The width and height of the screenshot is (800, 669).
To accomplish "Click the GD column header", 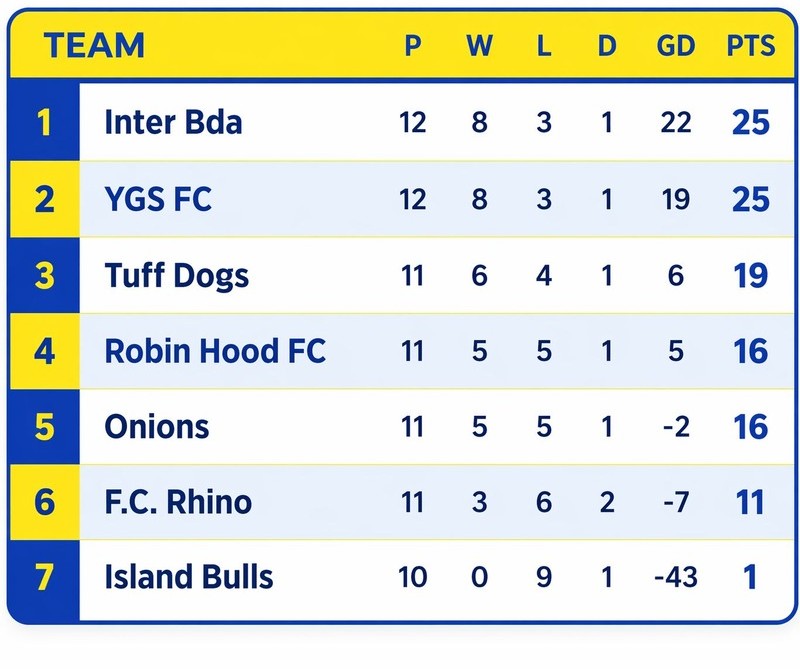I will tap(676, 47).
